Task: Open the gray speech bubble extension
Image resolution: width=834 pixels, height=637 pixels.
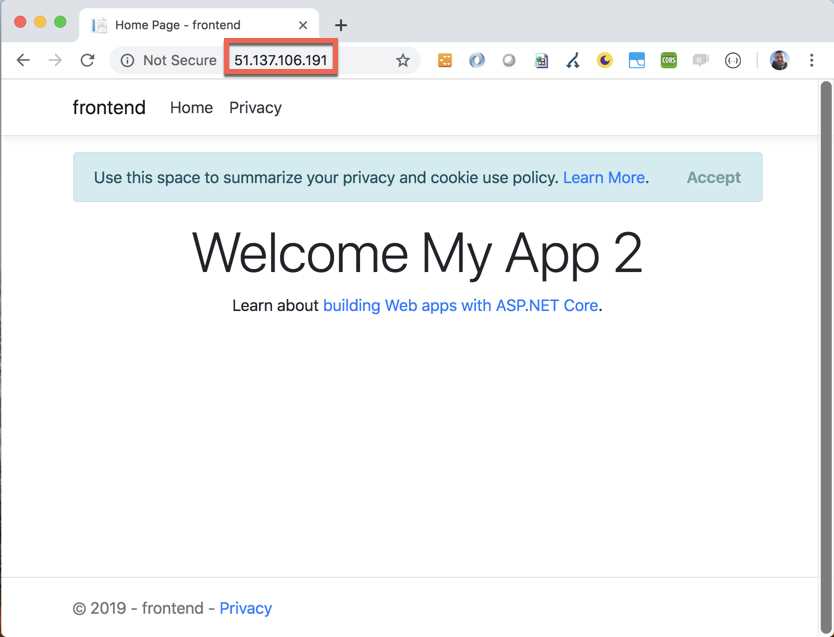Action: coord(700,60)
